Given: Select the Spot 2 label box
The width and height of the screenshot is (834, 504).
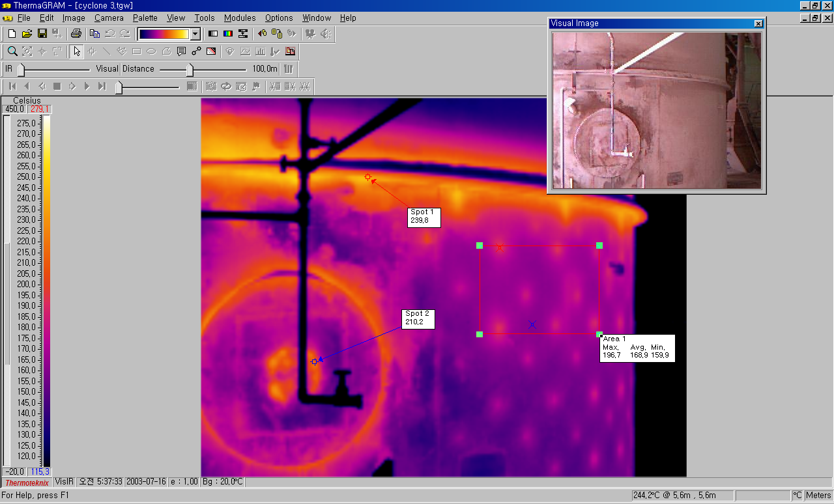Looking at the screenshot, I should [418, 318].
